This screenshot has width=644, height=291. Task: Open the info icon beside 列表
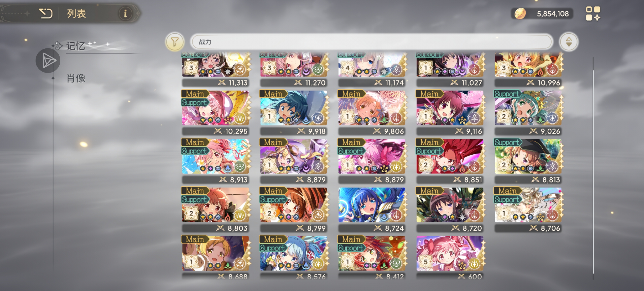click(125, 14)
